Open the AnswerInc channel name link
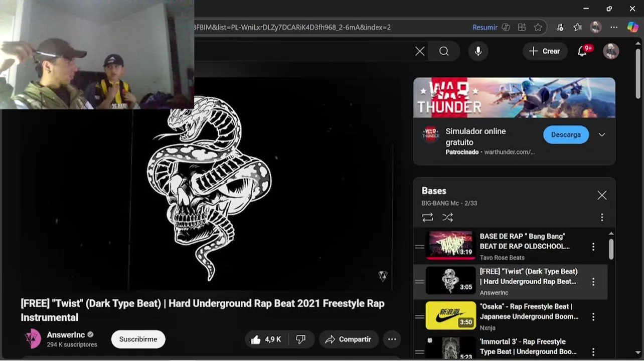This screenshot has height=361, width=644. pyautogui.click(x=66, y=334)
